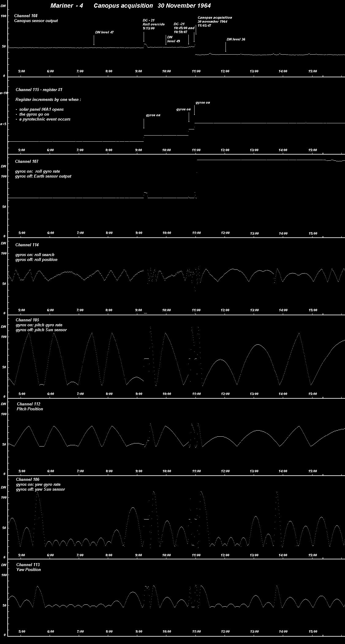Click "gyros on: roll gyro rate" text
Image resolution: width=345 pixels, height=644 pixels.
point(38,171)
